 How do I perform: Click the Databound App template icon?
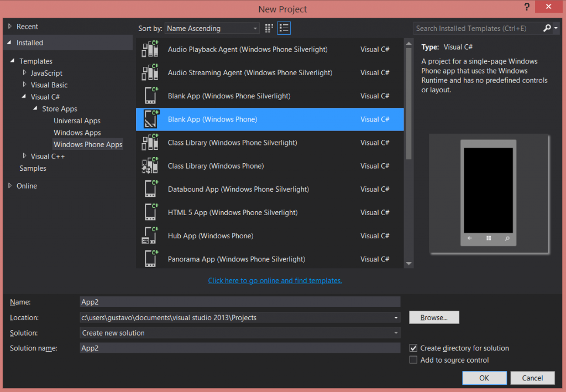point(150,189)
